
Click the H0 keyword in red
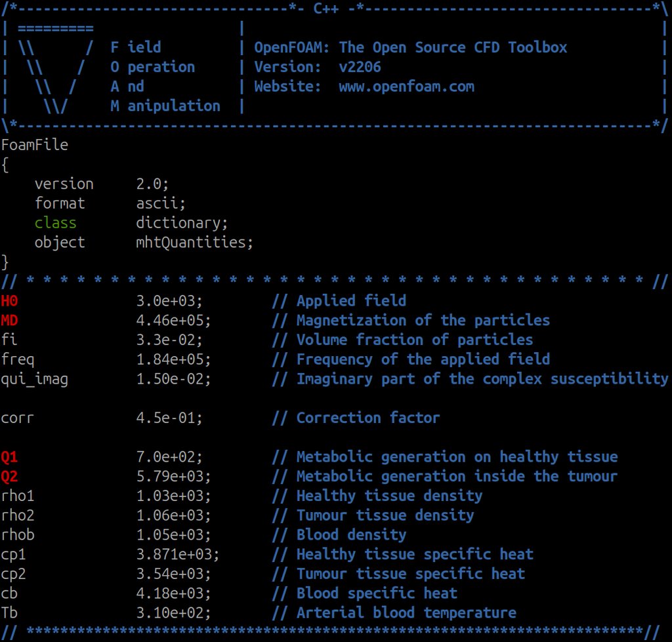point(10,301)
